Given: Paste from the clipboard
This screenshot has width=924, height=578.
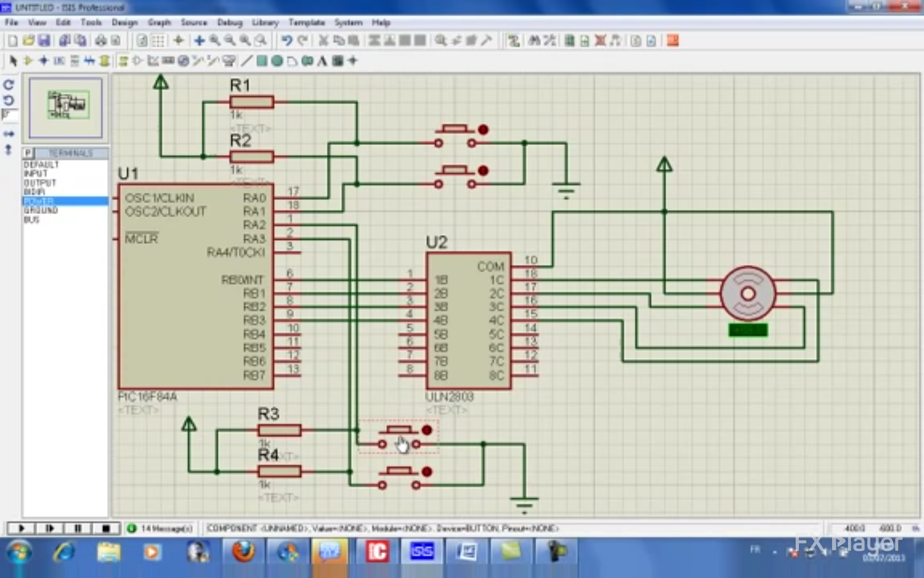Looking at the screenshot, I should (x=353, y=41).
